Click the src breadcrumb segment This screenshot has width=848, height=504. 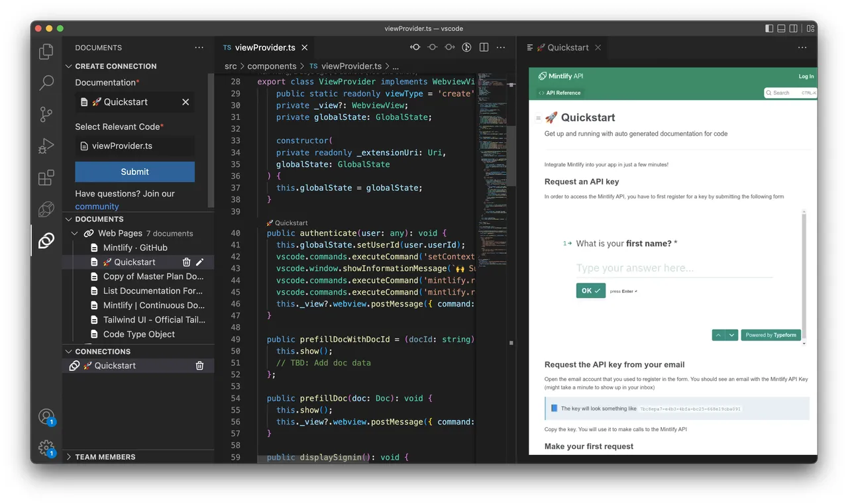pyautogui.click(x=231, y=66)
